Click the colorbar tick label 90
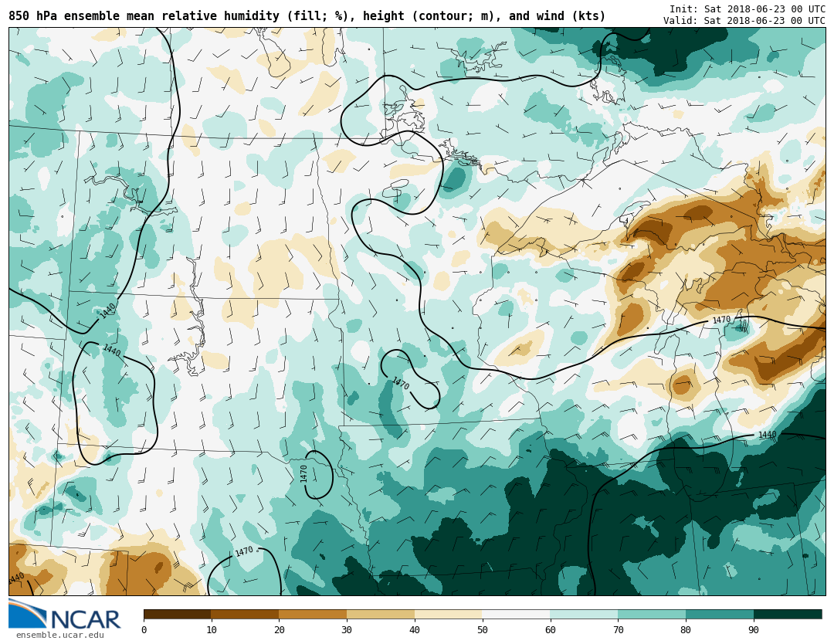Image resolution: width=834 pixels, height=644 pixels. 754,630
